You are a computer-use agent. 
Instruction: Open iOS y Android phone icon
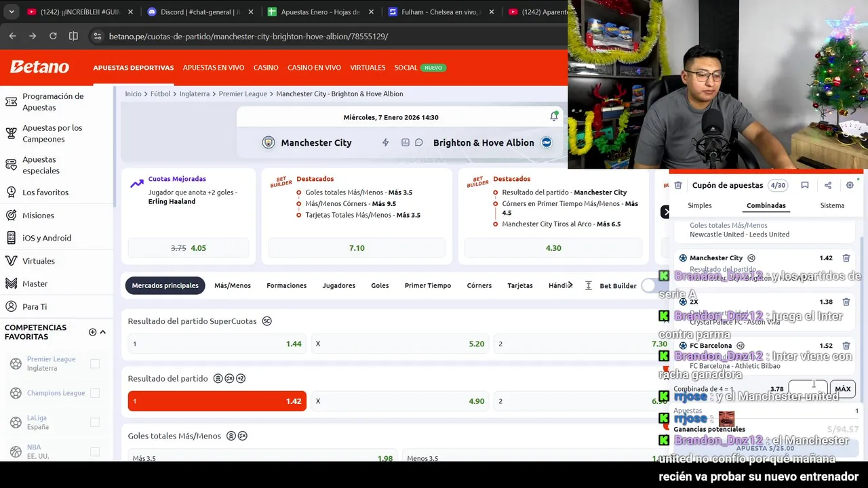click(11, 238)
